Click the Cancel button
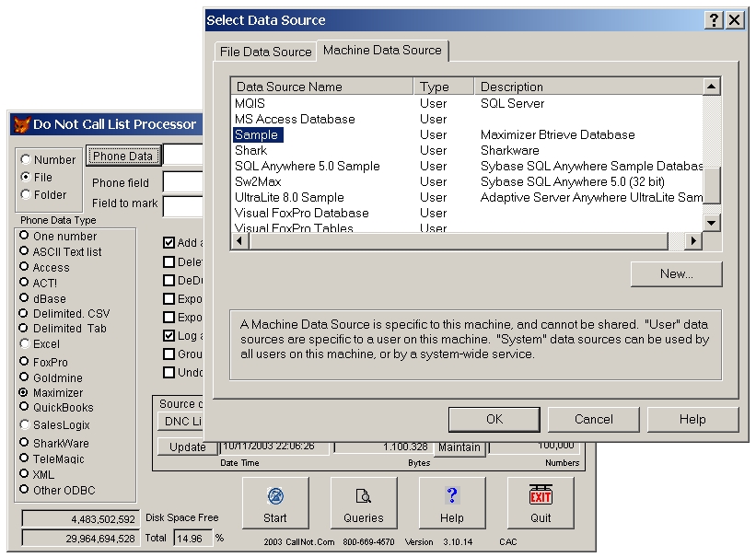Screen dimensions: 756x557 coord(594,419)
